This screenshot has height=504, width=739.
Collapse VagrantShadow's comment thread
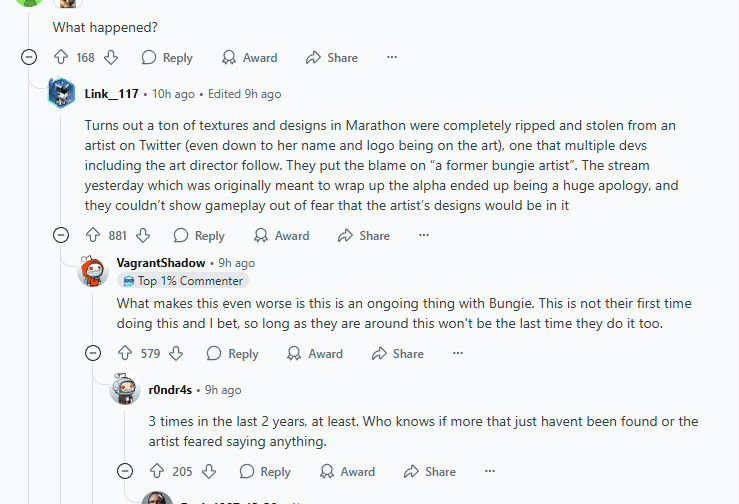[x=93, y=354]
